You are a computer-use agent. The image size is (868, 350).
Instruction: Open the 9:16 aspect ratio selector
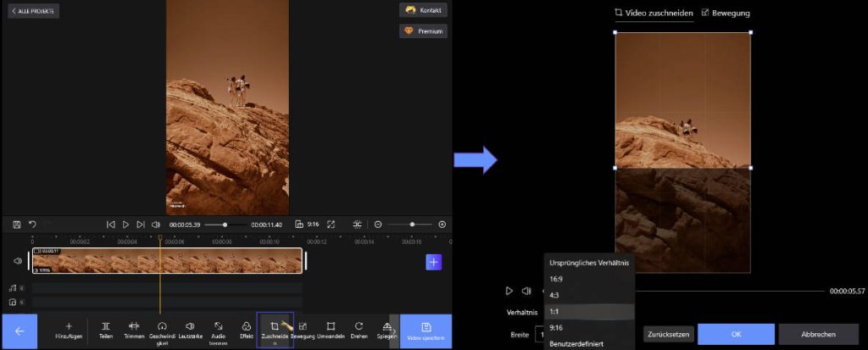(307, 225)
